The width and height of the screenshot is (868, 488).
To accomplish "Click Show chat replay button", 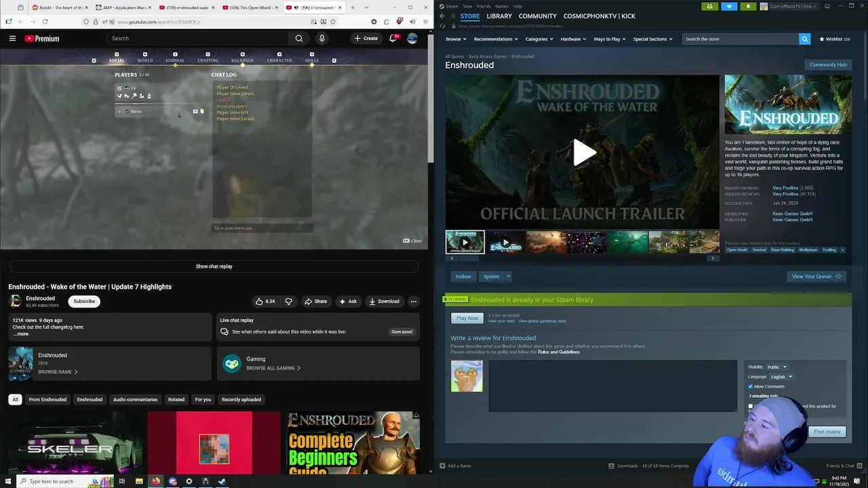I will coord(214,266).
